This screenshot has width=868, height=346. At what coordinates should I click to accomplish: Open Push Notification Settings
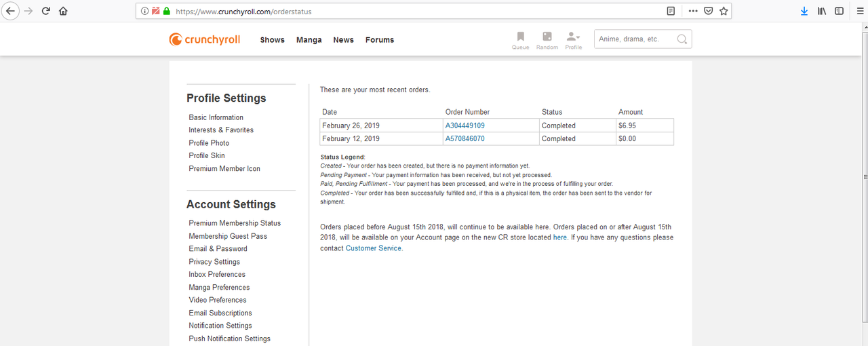click(229, 339)
